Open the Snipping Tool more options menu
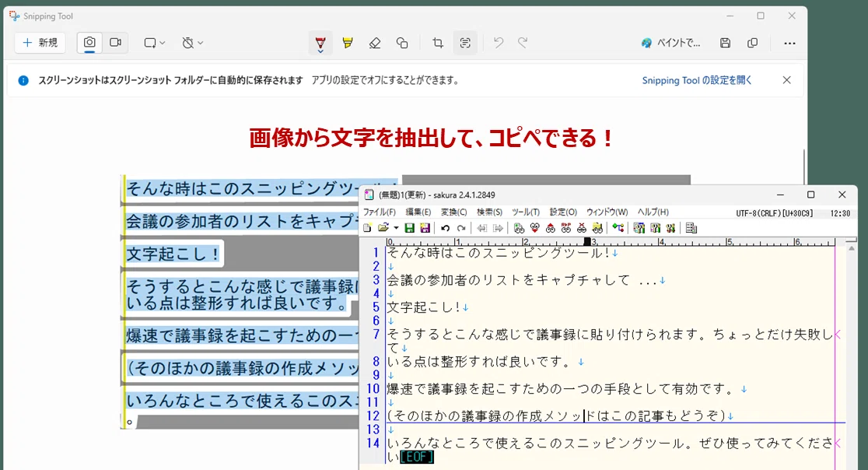Image resolution: width=868 pixels, height=470 pixels. pyautogui.click(x=790, y=43)
